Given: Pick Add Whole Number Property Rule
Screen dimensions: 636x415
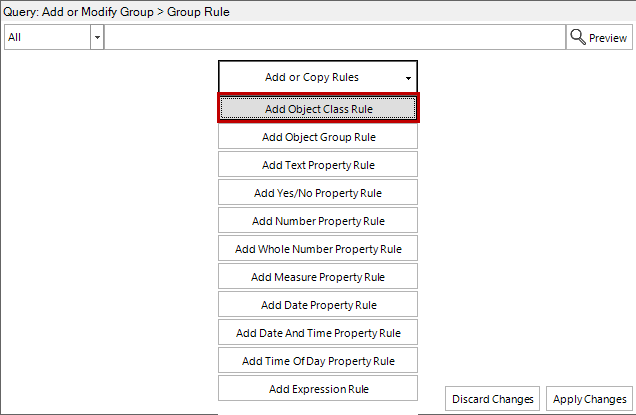Looking at the screenshot, I should (x=318, y=249).
